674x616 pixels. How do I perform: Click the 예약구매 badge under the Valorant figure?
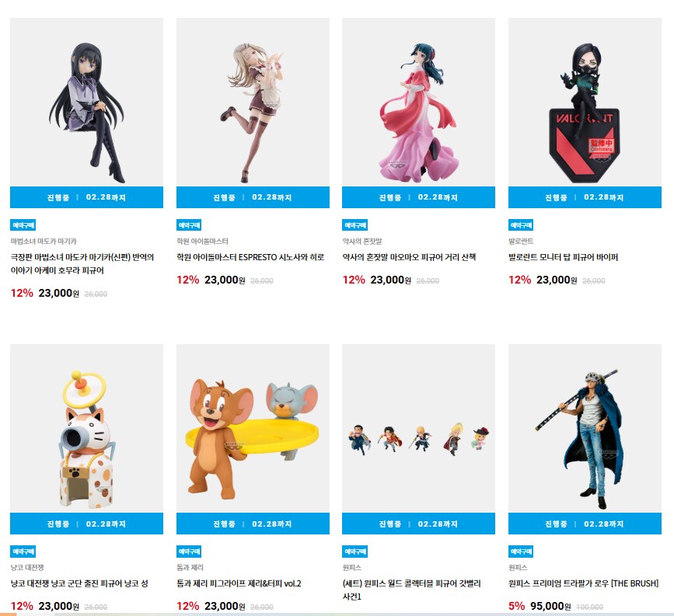point(521,225)
